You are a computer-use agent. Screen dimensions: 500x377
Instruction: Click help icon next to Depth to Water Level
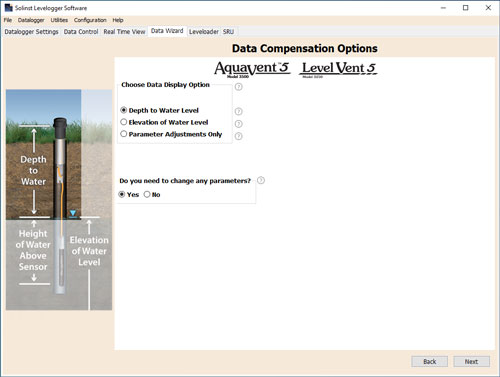(238, 111)
